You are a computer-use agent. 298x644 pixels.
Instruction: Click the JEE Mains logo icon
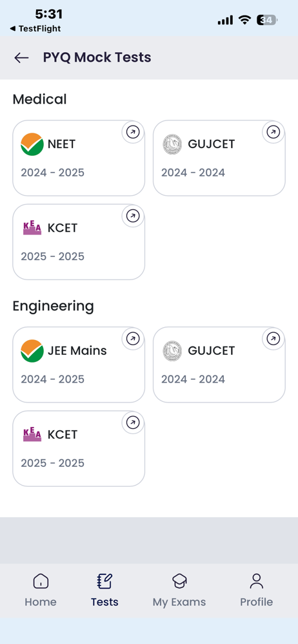pos(32,351)
